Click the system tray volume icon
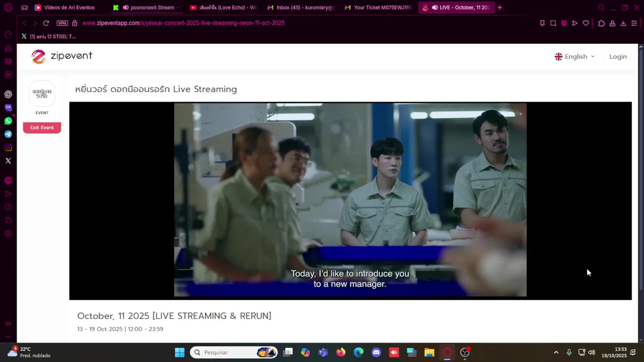644x362 pixels. pyautogui.click(x=592, y=352)
